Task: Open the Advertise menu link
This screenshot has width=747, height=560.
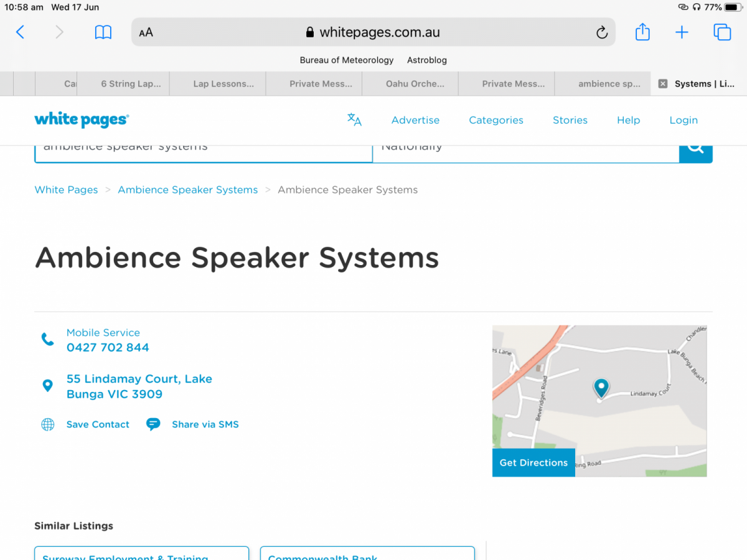Action: tap(415, 120)
